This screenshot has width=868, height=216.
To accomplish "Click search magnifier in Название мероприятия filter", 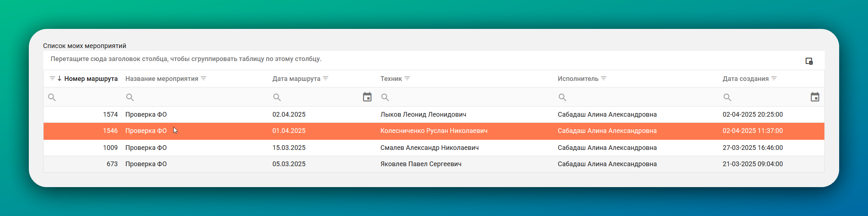I will [130, 97].
